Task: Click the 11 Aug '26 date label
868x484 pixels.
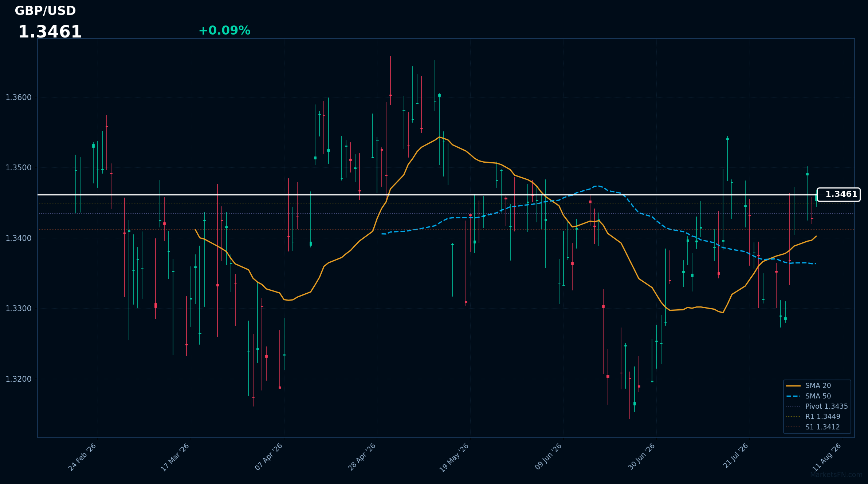Action: 827,457
